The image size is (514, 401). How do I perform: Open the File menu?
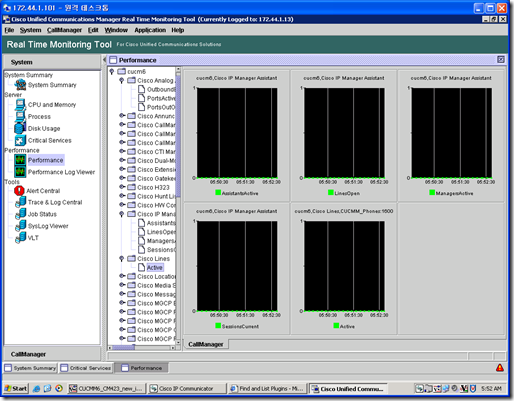(9, 30)
